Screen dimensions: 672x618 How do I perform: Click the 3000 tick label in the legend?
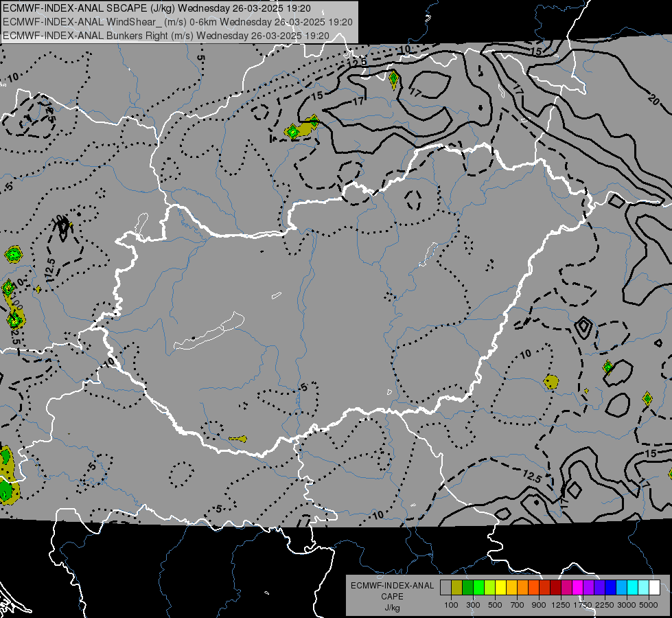(627, 605)
